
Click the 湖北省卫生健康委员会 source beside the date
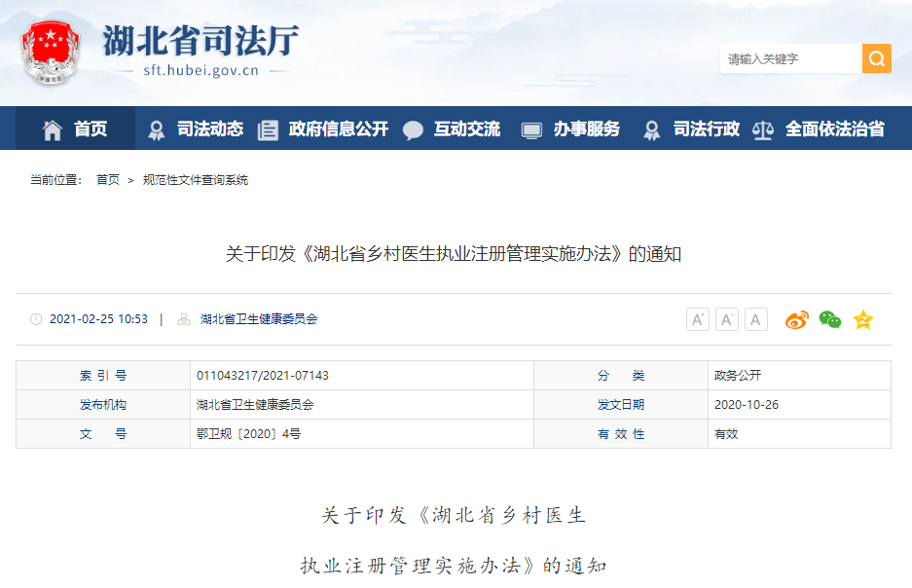[259, 319]
